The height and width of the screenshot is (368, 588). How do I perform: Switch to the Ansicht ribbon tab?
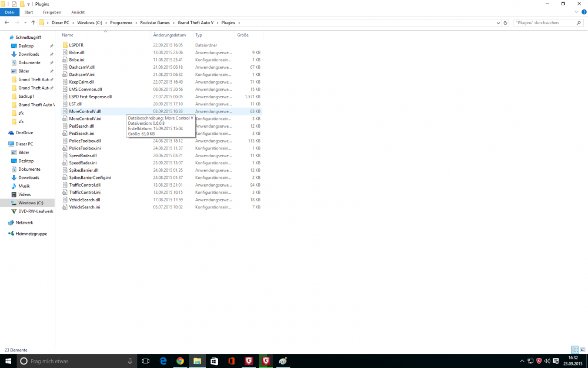click(x=78, y=12)
